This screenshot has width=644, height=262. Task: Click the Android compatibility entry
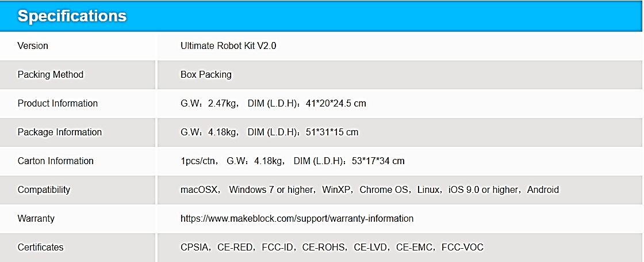543,189
